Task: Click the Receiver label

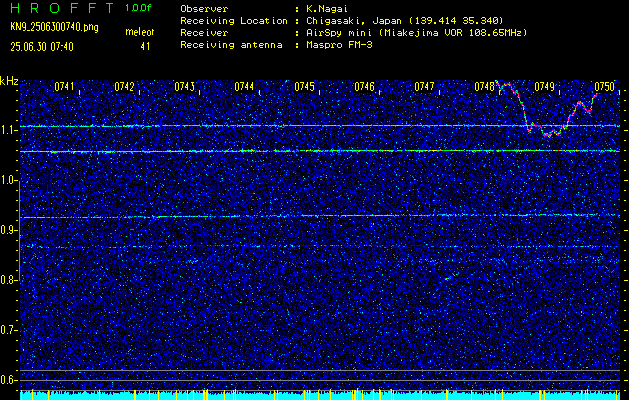Action: pos(204,33)
